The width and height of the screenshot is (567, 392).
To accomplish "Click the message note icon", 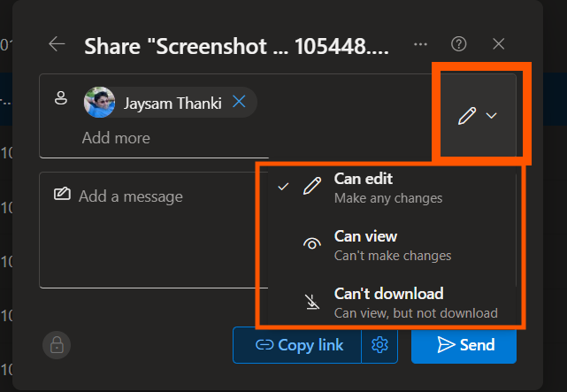I will pos(62,196).
